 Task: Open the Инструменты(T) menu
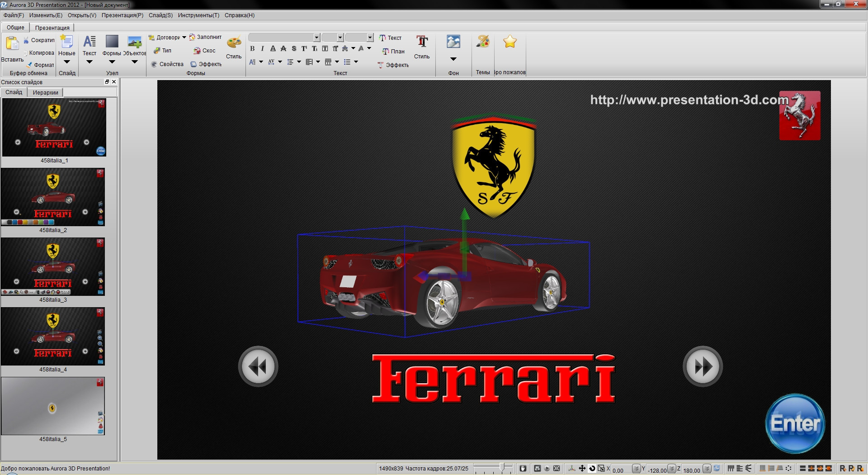tap(198, 15)
